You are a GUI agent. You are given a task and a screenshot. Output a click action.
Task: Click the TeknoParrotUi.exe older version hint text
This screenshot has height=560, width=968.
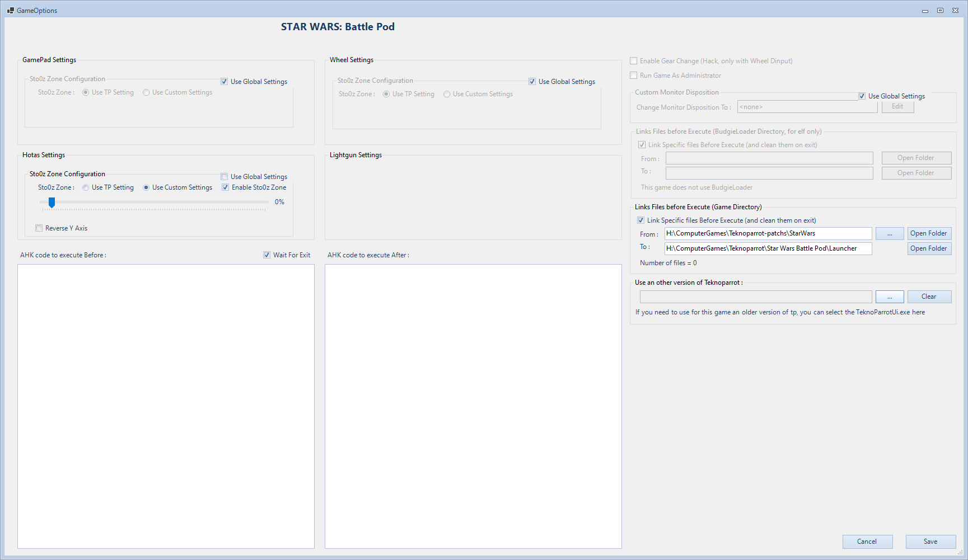pos(780,312)
